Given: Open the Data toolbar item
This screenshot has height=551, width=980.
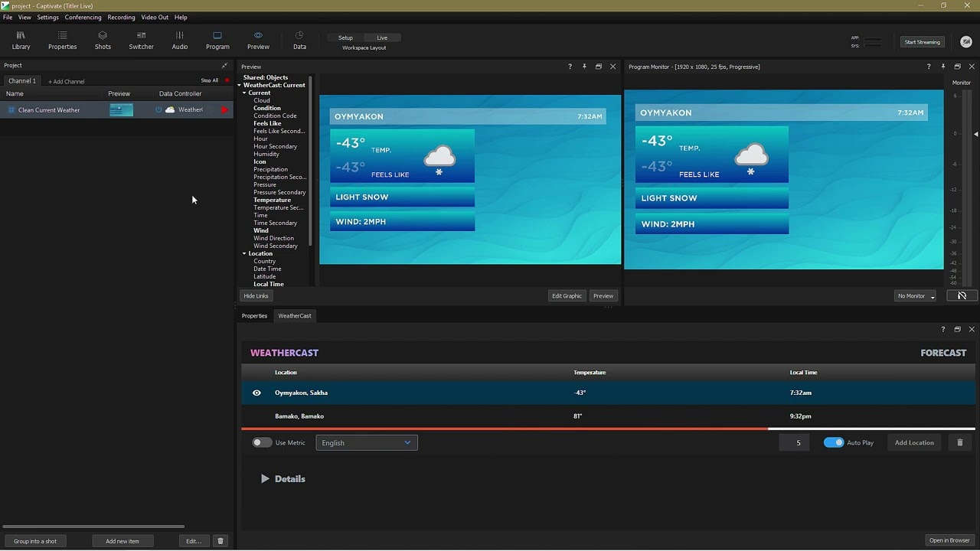Looking at the screenshot, I should pyautogui.click(x=299, y=41).
